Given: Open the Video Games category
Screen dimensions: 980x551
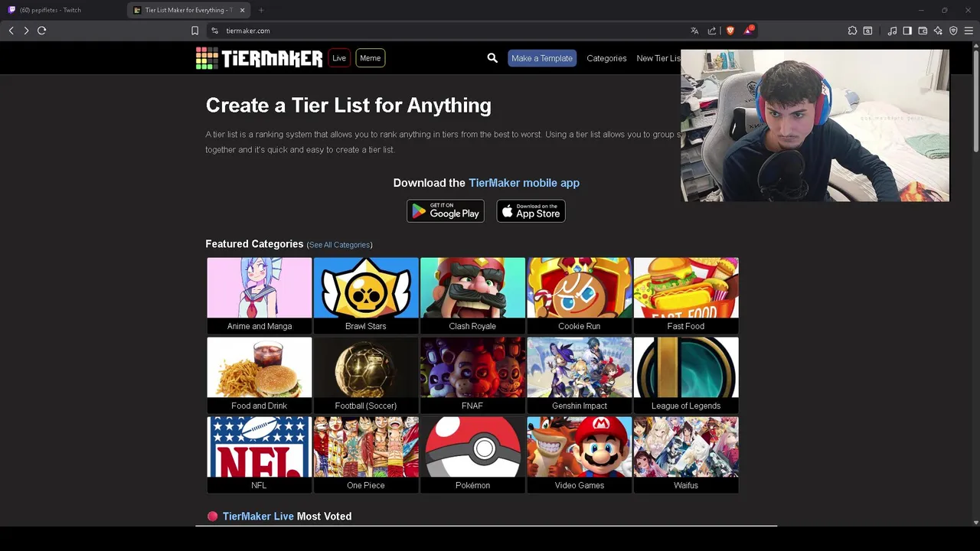Looking at the screenshot, I should pos(580,455).
